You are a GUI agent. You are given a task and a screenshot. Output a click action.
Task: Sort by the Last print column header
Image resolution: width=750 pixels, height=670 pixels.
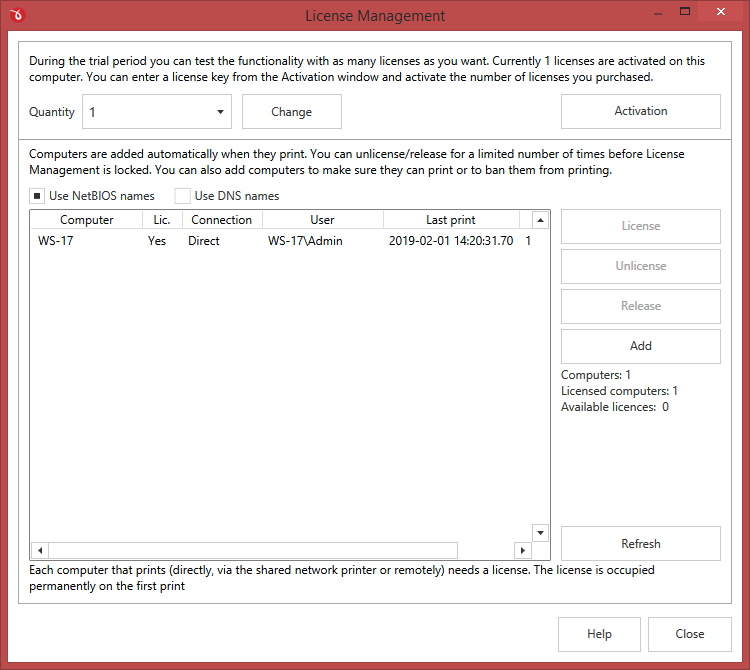click(x=451, y=220)
